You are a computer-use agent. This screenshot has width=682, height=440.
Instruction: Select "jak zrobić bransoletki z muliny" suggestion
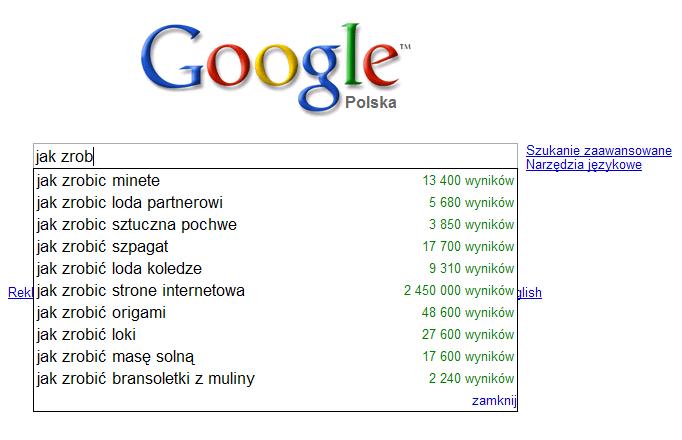pyautogui.click(x=145, y=379)
